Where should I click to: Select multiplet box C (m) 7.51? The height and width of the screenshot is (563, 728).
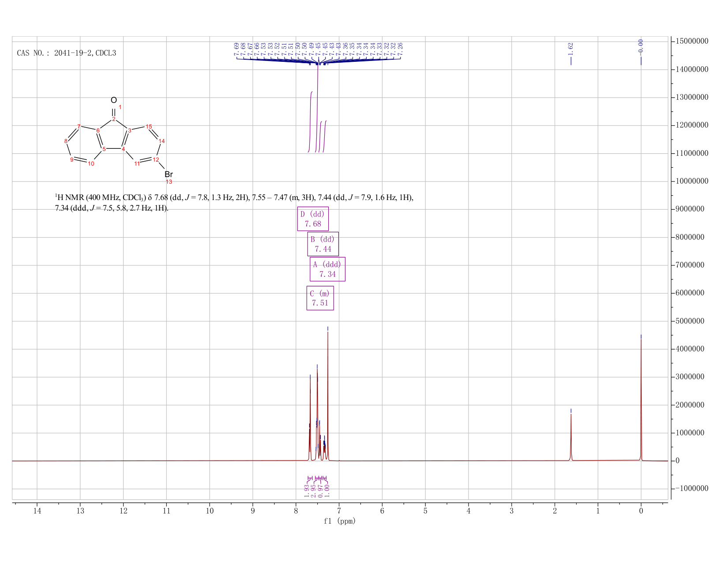pyautogui.click(x=320, y=298)
